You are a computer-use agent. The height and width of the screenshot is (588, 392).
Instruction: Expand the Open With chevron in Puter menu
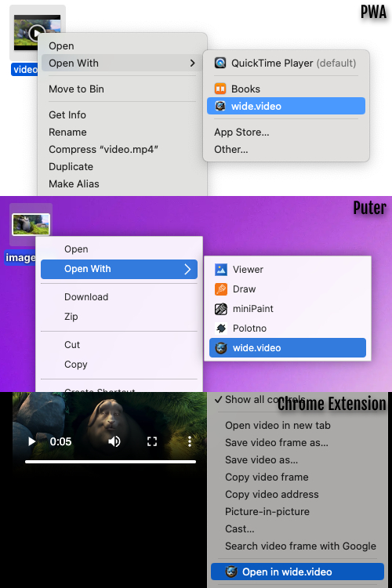click(x=187, y=269)
